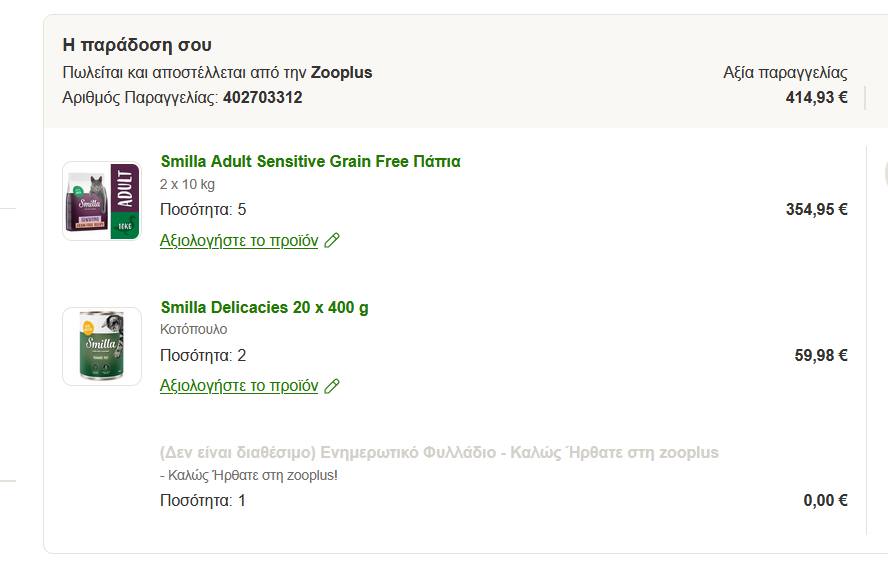The image size is (888, 579).
Task: Click the 354,95 € item price
Action: tap(816, 210)
